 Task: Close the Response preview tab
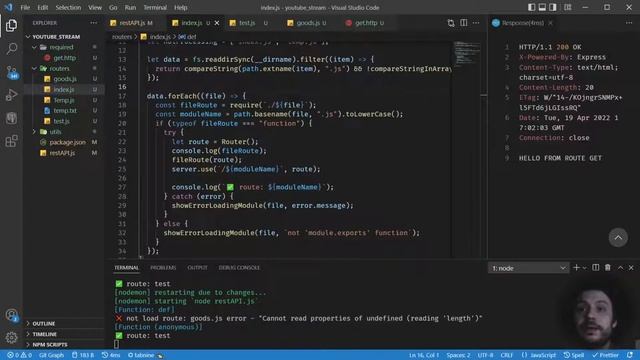[551, 23]
